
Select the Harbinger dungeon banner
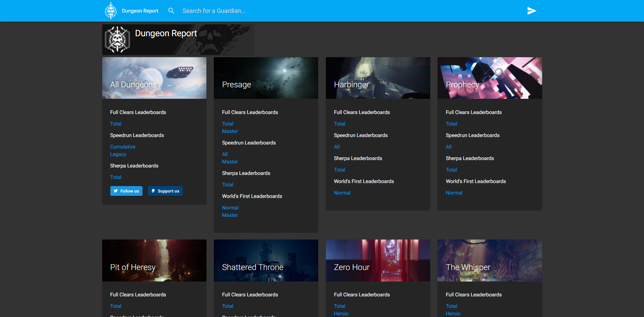[378, 78]
